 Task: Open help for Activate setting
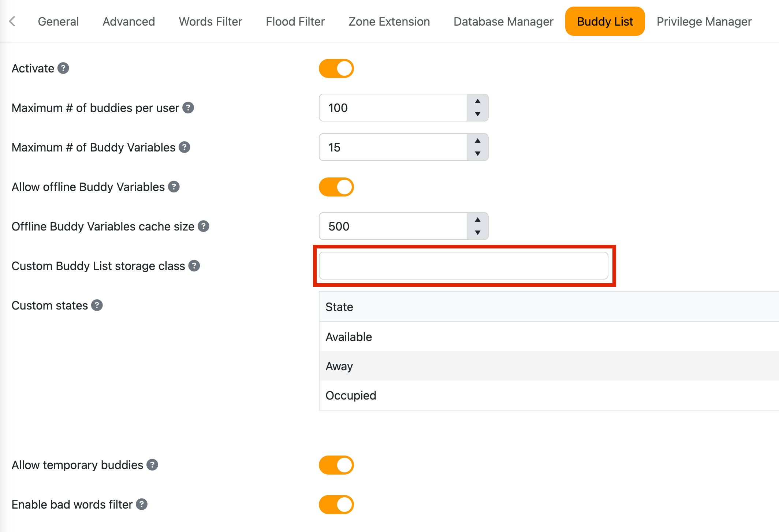(x=63, y=68)
